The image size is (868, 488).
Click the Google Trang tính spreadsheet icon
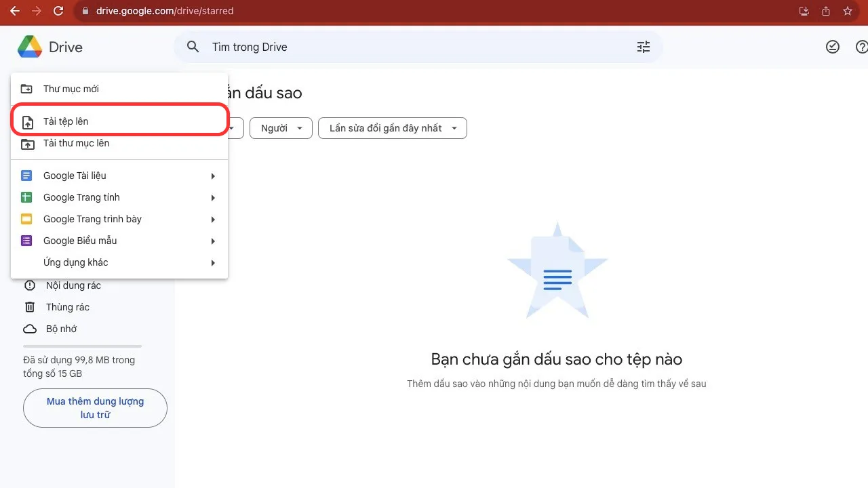pyautogui.click(x=27, y=197)
